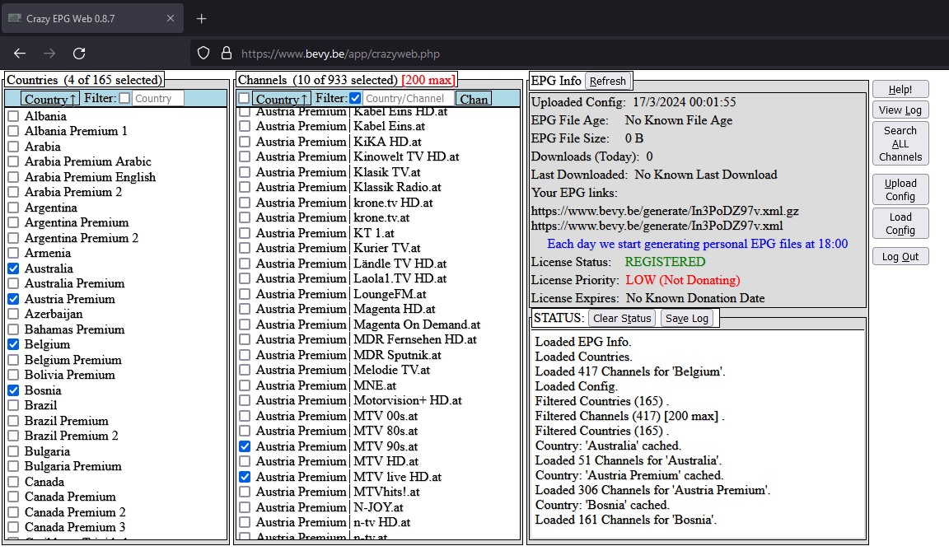Image resolution: width=949 pixels, height=560 pixels.
Task: Click the 18:00 daily generation notice
Action: point(697,244)
